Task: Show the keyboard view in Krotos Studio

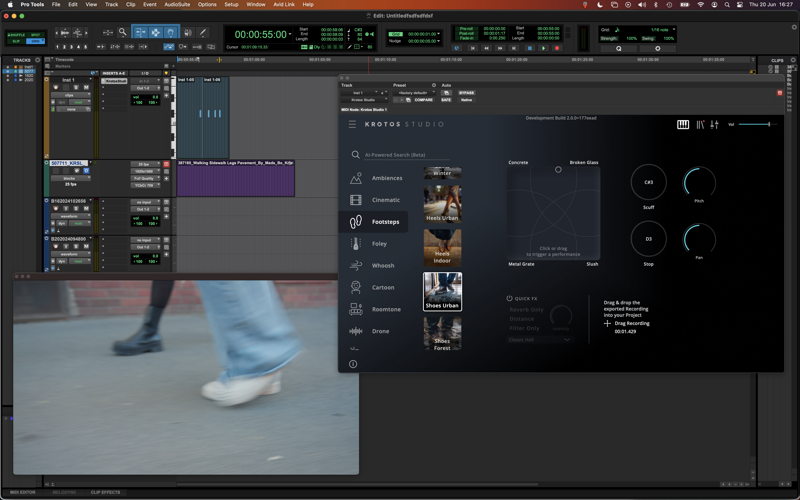Action: point(683,124)
